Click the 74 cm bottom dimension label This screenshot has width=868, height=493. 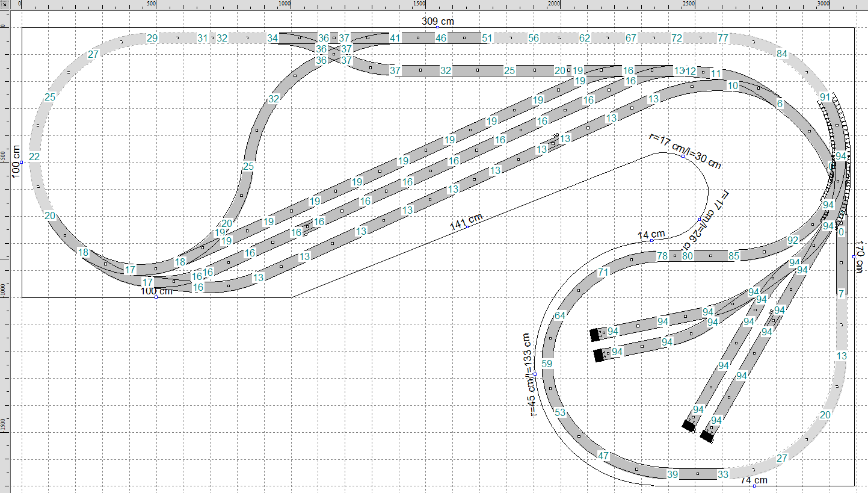[x=754, y=480]
